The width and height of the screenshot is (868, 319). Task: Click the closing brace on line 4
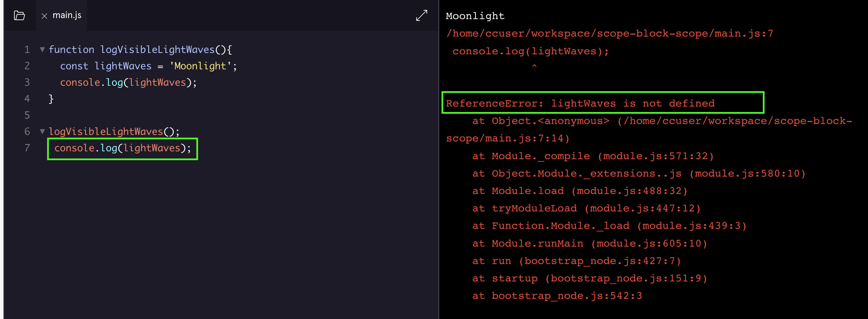(51, 99)
